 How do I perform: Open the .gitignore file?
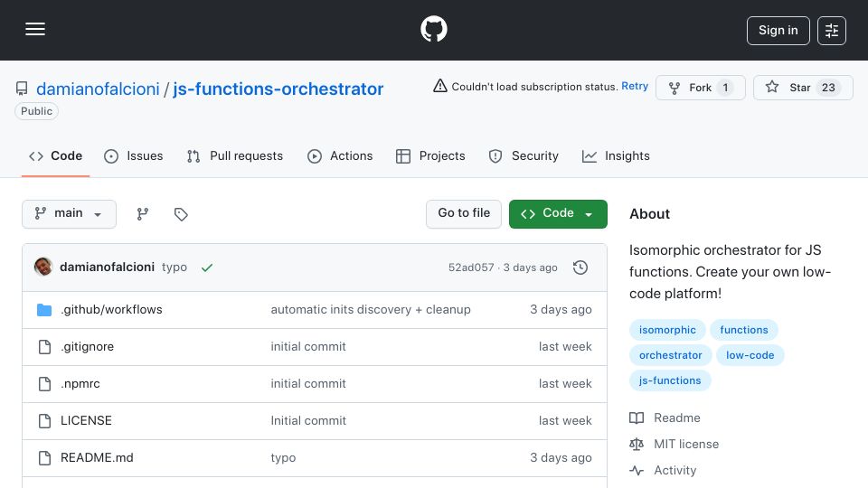coord(87,346)
